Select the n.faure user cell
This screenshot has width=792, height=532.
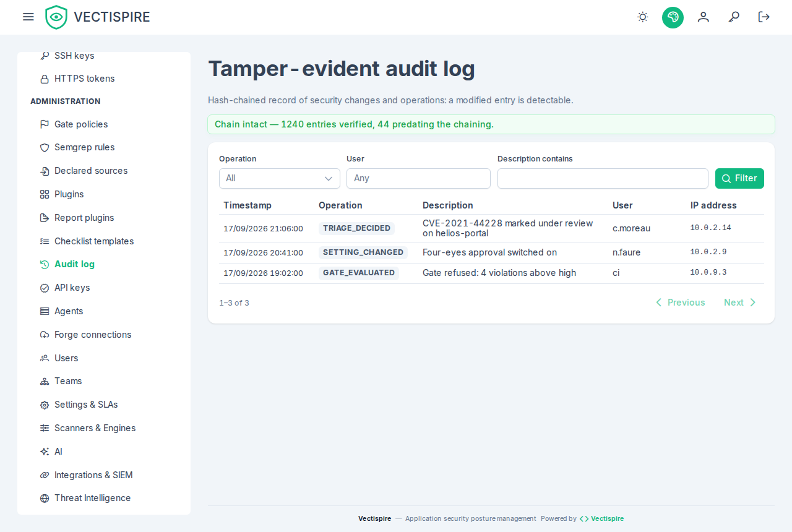click(626, 252)
